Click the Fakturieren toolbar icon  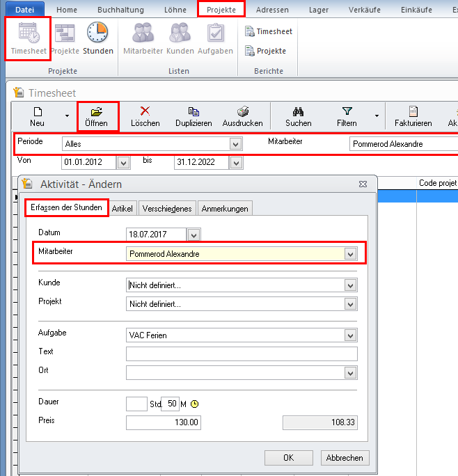(x=413, y=117)
